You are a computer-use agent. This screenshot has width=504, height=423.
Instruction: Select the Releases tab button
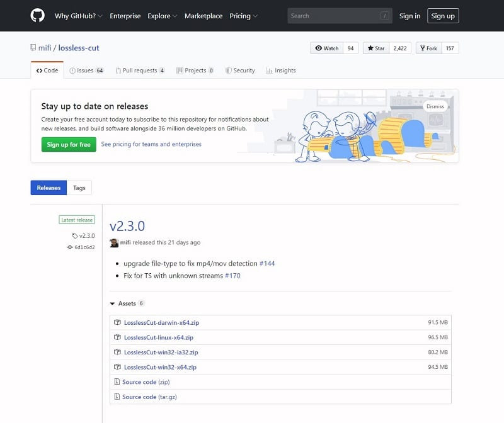[x=49, y=188]
